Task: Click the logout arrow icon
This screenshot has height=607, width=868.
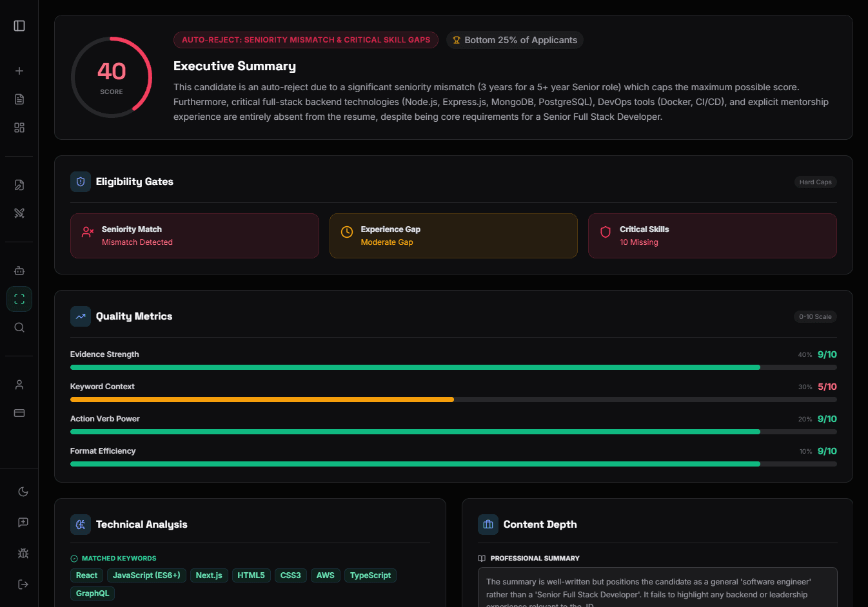Action: pos(23,584)
